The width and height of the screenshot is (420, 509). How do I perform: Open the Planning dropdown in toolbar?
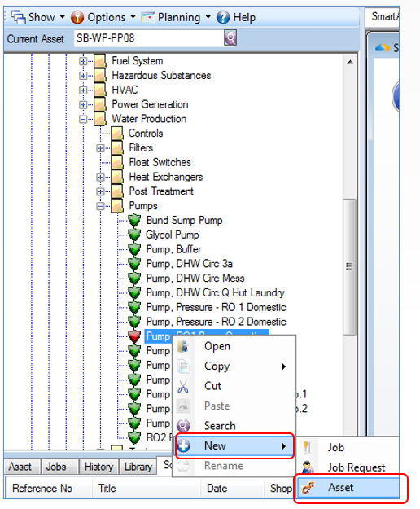pos(176,17)
